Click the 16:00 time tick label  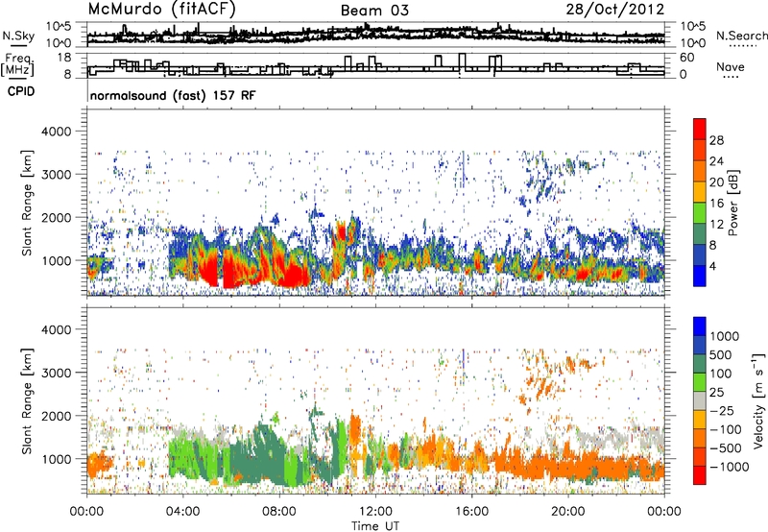point(471,512)
